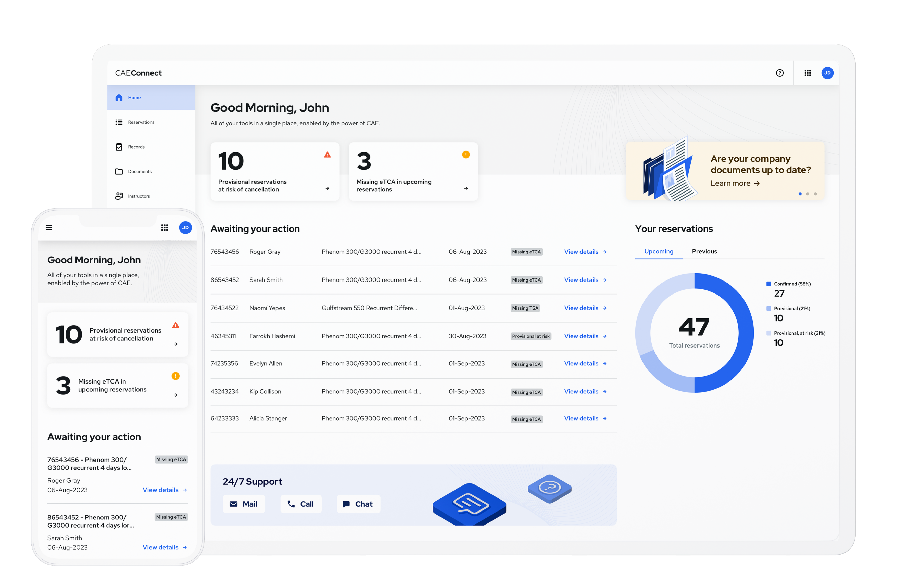Open the mobile hamburger menu
This screenshot has height=588, width=908.
49,228
